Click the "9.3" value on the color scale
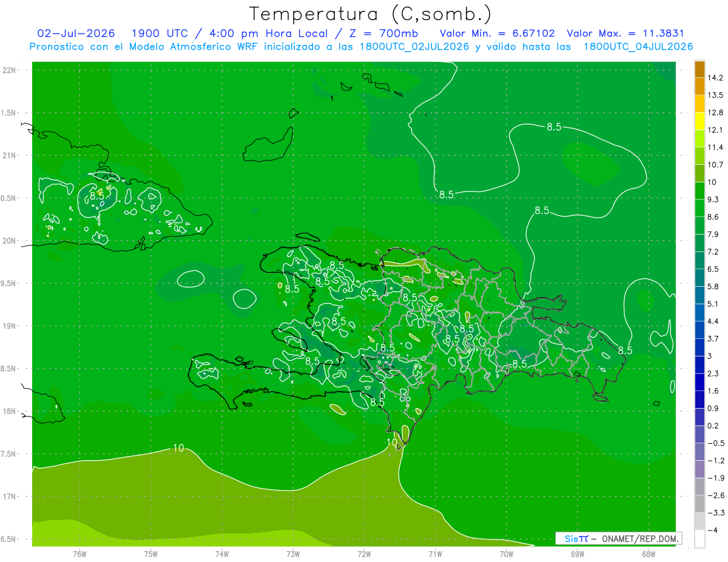The image size is (728, 562). click(713, 199)
